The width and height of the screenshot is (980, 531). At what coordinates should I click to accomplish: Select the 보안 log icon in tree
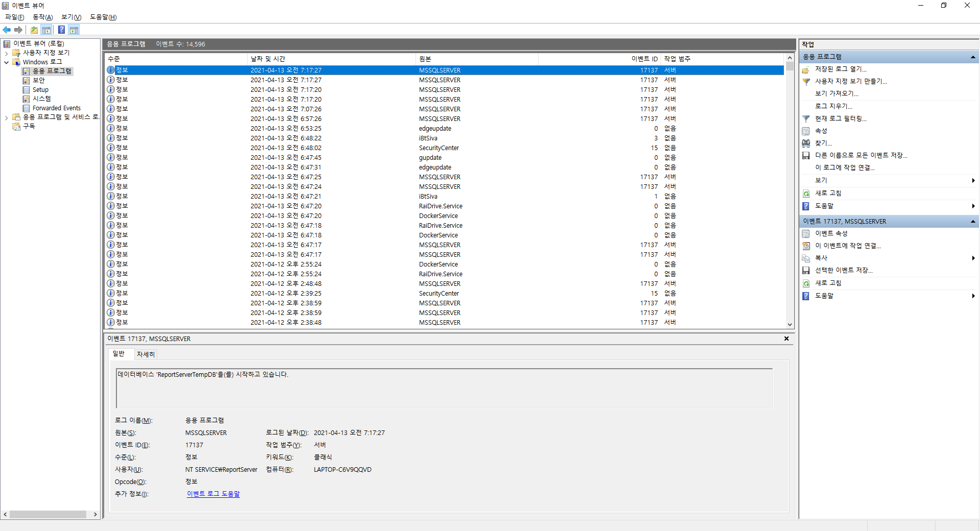coord(26,81)
